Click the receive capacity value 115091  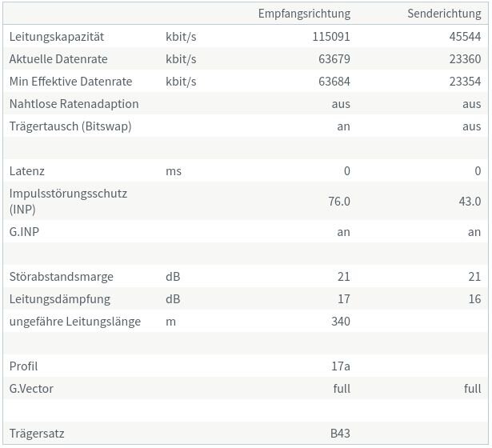pyautogui.click(x=331, y=37)
